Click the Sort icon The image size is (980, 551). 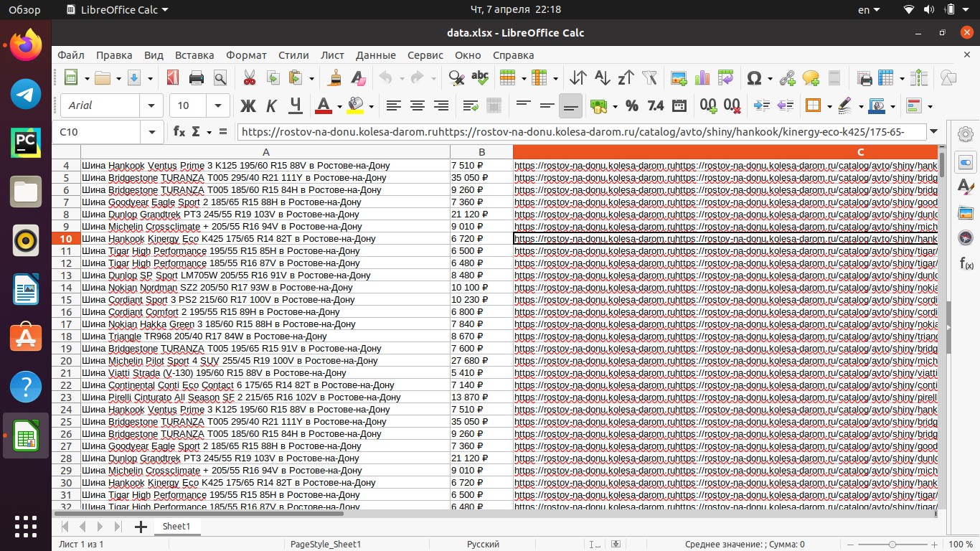pyautogui.click(x=578, y=78)
